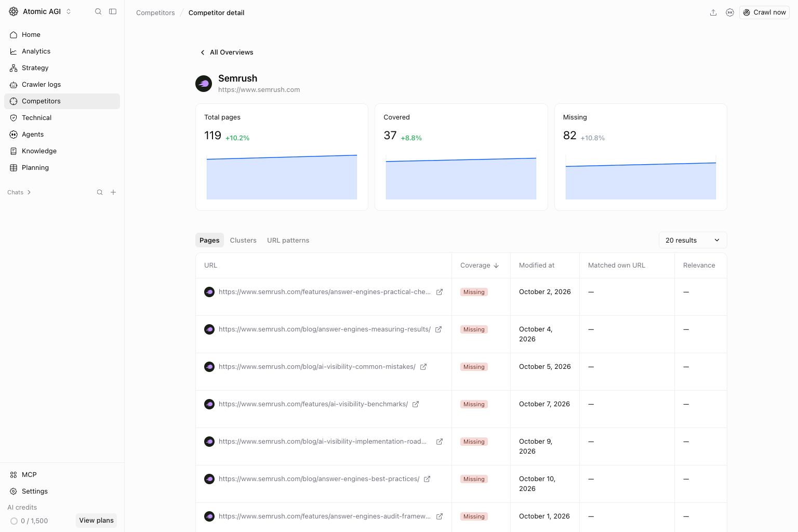
Task: Click the ai-visibility-common-mistakes URL text
Action: 317,367
